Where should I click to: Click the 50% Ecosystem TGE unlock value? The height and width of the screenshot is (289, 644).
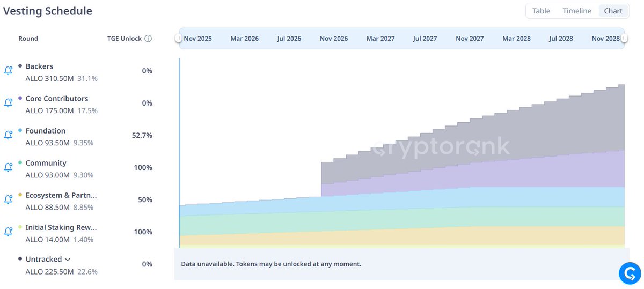pos(145,199)
